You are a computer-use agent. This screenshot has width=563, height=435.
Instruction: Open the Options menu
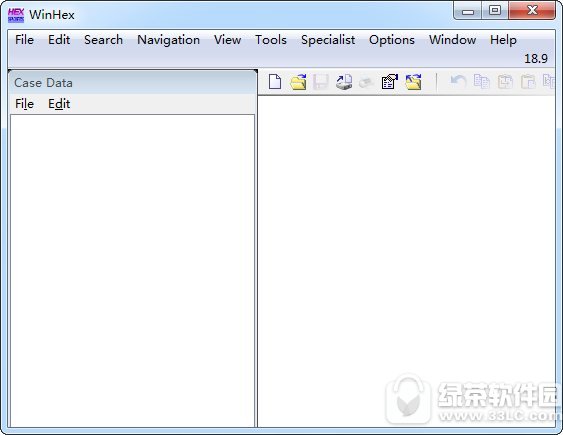tap(392, 40)
